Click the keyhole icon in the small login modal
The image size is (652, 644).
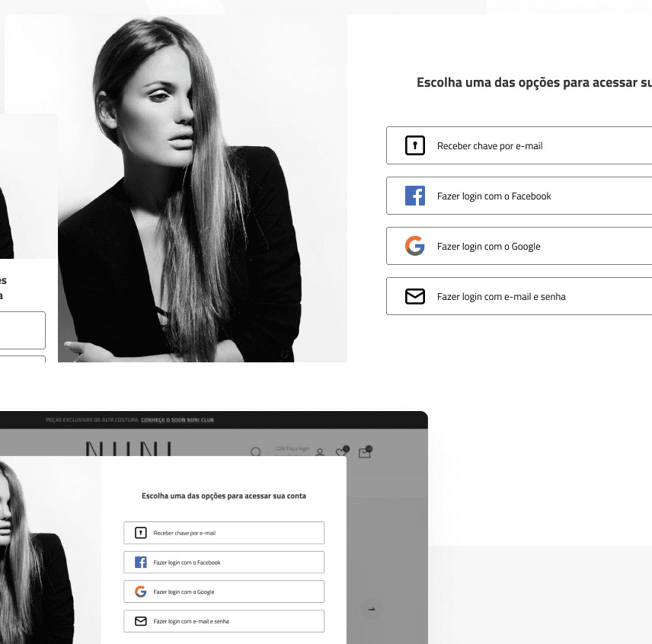point(141,533)
